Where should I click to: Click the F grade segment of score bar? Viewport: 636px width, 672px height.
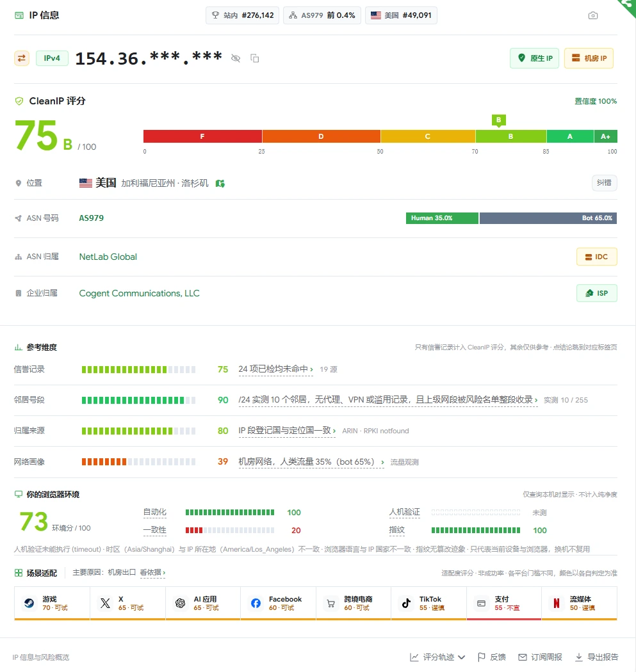[202, 136]
